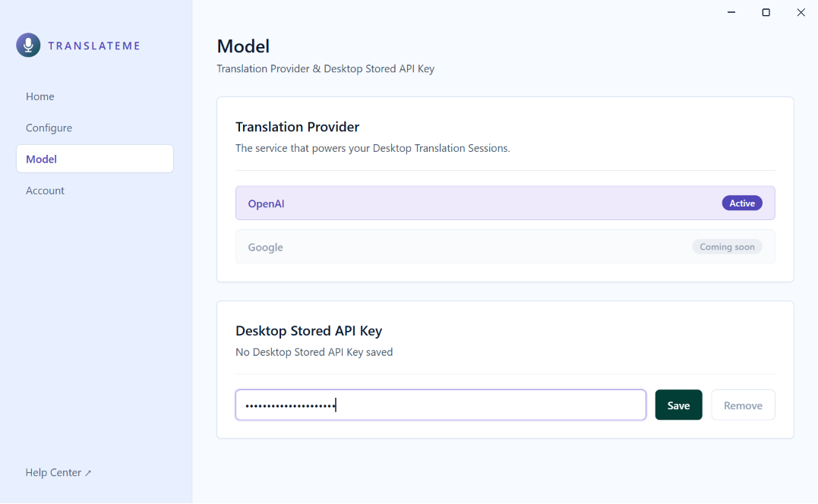This screenshot has width=818, height=504.
Task: Minimize the TranslateMe window
Action: 731,12
